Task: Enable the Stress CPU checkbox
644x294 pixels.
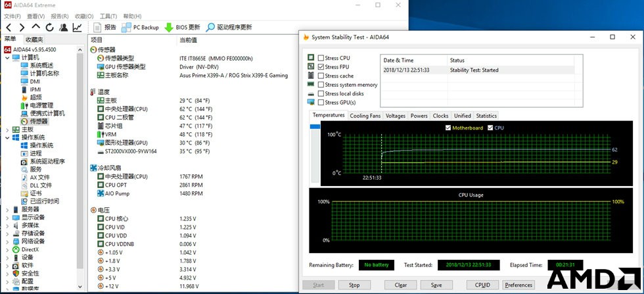Action: (x=321, y=58)
